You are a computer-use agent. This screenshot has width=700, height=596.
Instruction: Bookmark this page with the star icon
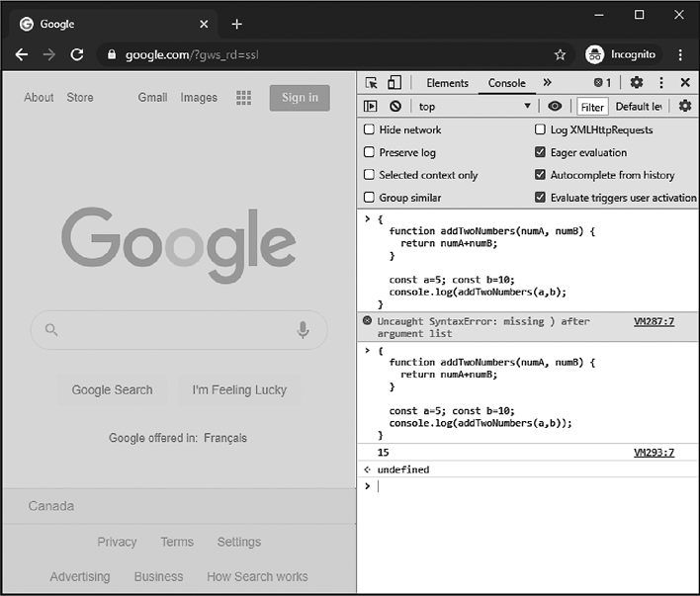click(x=560, y=54)
